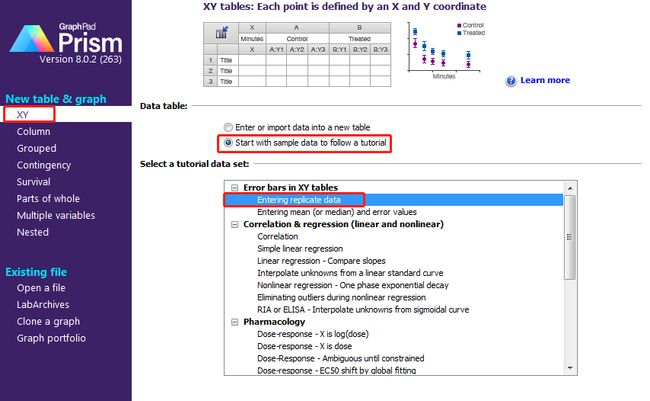Screen dimensions: 650x401
Task: Choose Open a file
Action: click(x=41, y=288)
